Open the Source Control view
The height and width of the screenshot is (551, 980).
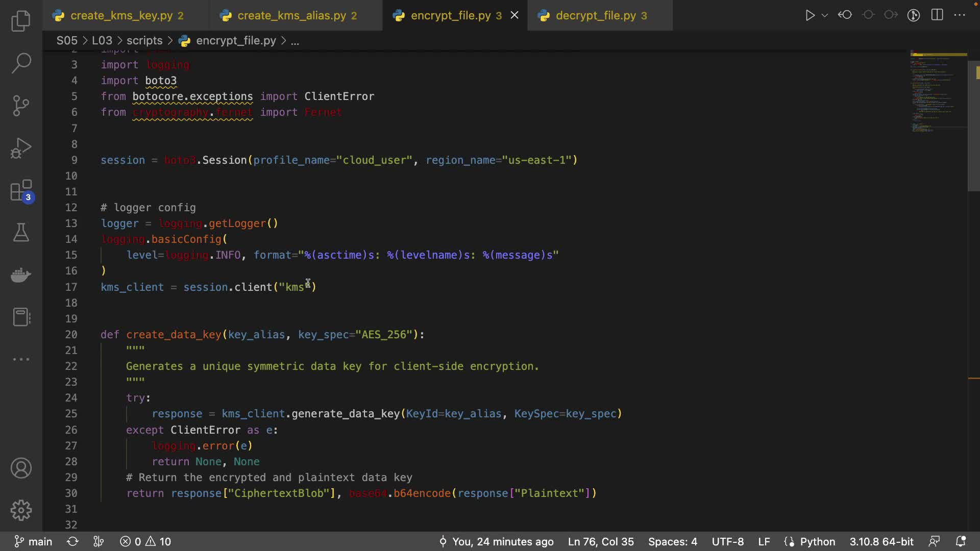[21, 106]
